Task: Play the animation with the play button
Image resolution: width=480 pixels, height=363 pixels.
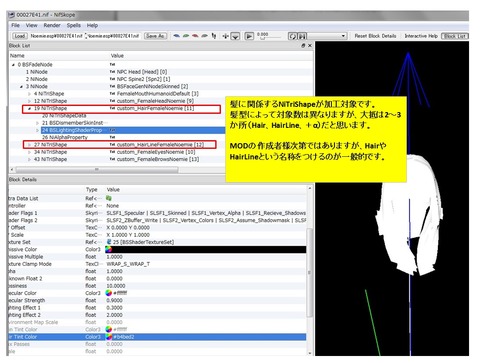Action: (249, 36)
